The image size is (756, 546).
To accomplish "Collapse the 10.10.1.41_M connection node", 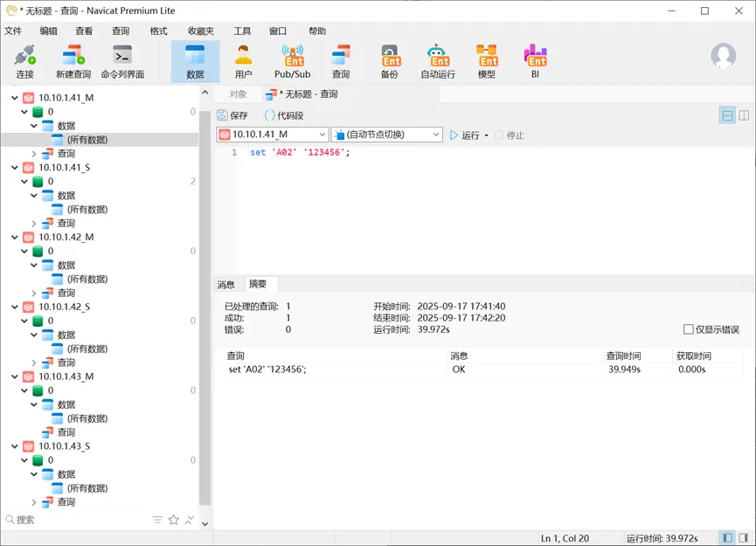I will click(x=13, y=97).
